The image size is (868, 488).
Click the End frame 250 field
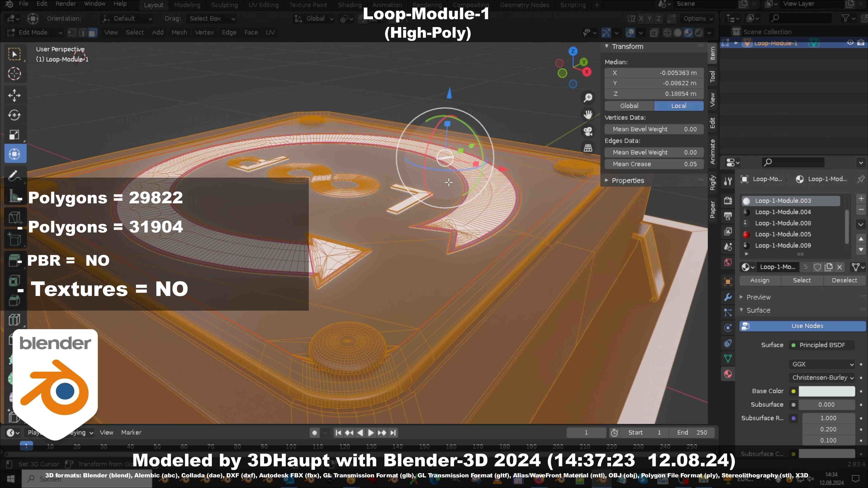(692, 433)
